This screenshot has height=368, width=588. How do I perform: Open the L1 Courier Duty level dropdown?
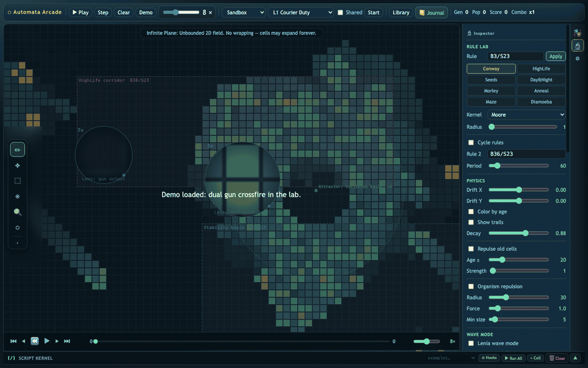click(301, 12)
